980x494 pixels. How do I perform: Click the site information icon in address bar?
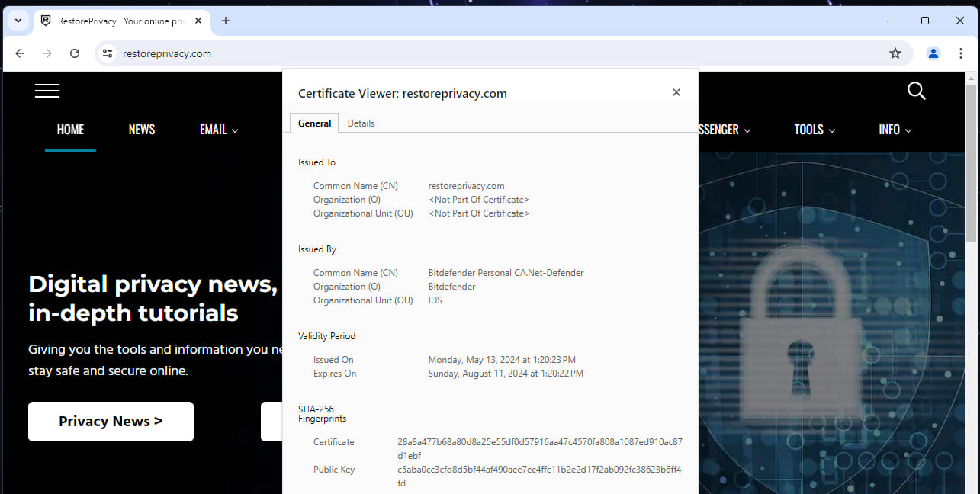(x=107, y=53)
